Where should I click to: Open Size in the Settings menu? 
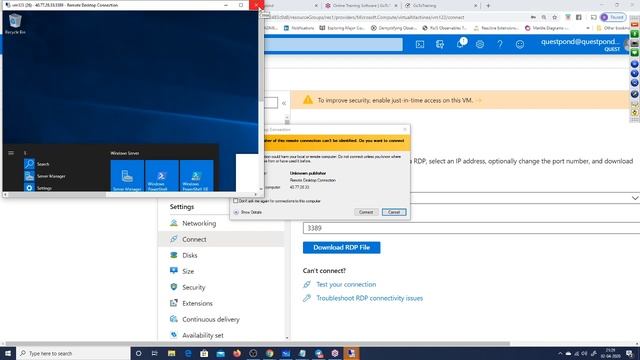[x=221, y=271]
